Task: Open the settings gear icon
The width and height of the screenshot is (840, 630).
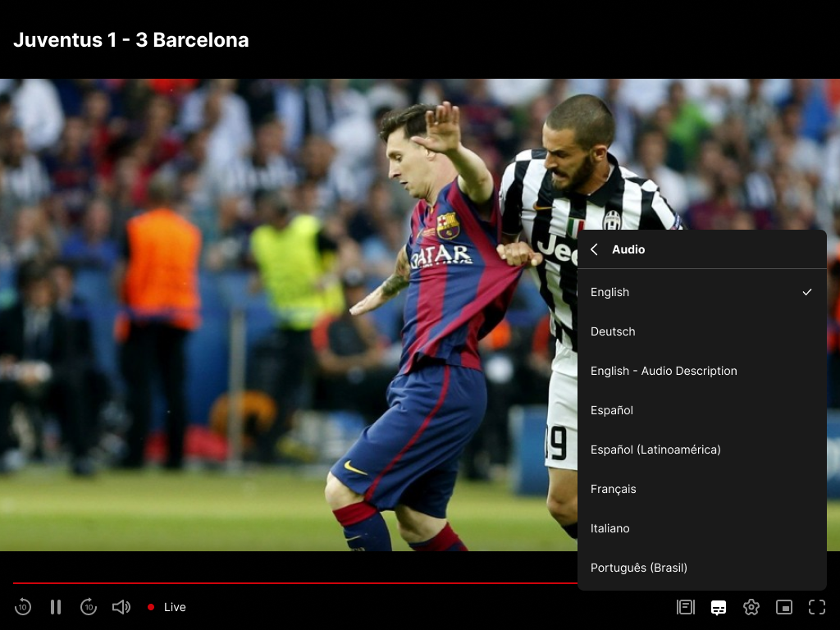Action: [751, 607]
